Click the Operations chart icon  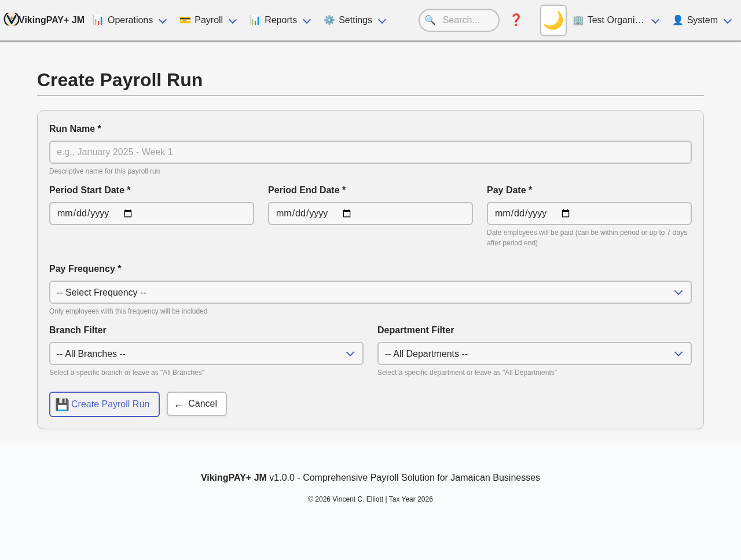98,20
